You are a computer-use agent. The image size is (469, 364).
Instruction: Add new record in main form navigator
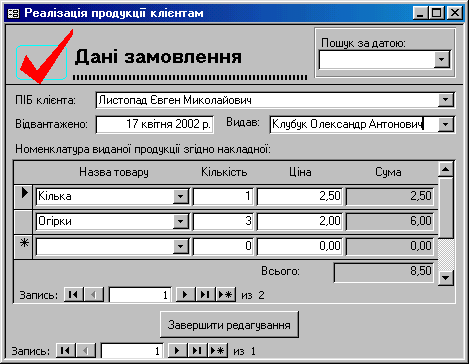click(218, 351)
